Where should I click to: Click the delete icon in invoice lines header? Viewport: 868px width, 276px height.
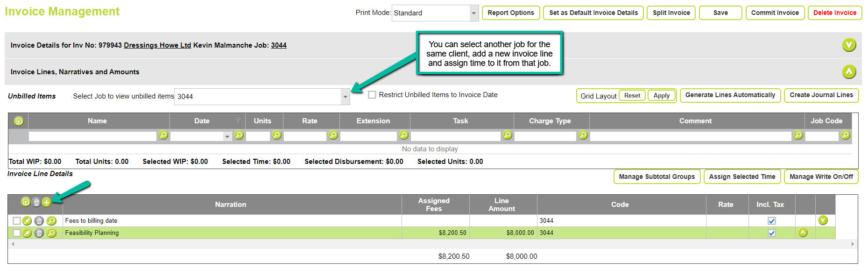tap(36, 202)
